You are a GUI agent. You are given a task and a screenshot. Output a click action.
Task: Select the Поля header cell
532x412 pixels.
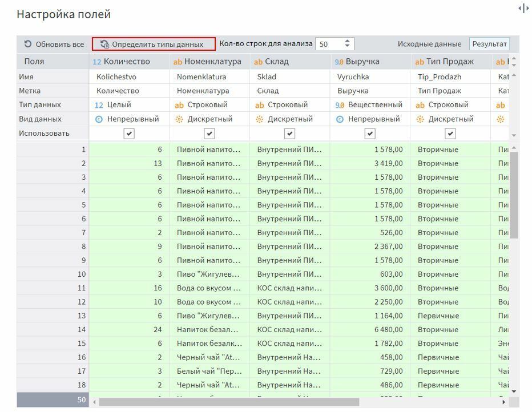tap(53, 62)
